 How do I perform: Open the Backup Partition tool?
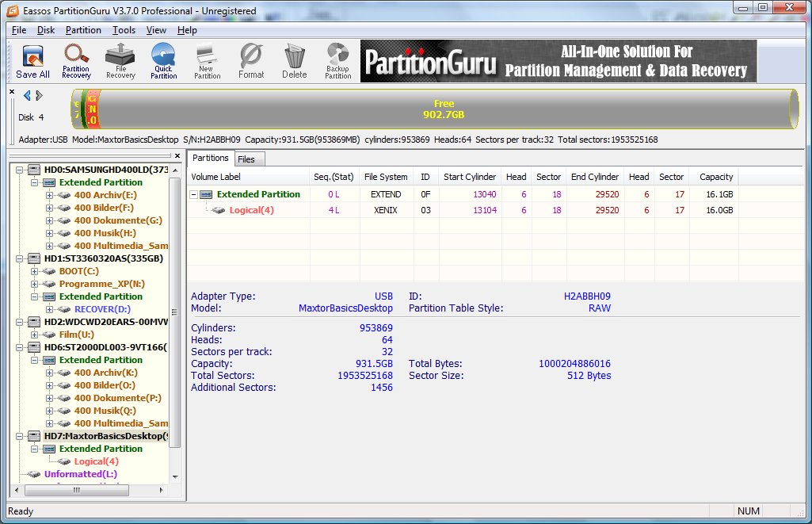click(x=337, y=61)
